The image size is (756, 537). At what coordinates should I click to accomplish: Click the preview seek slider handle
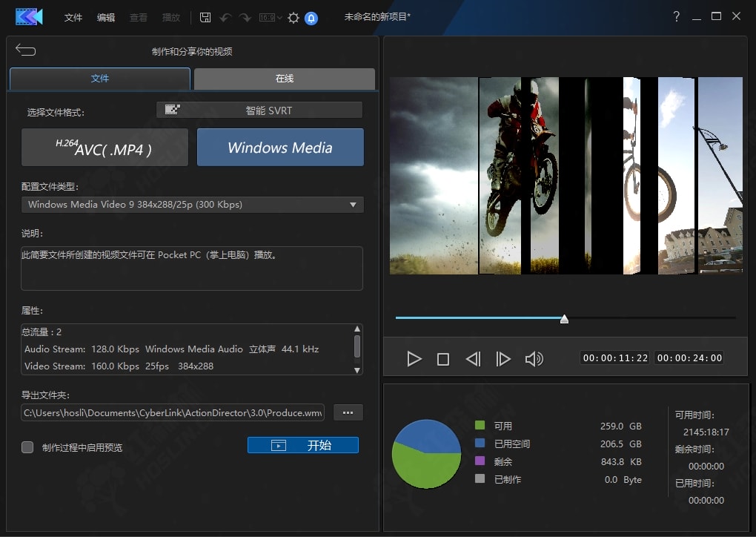click(564, 319)
